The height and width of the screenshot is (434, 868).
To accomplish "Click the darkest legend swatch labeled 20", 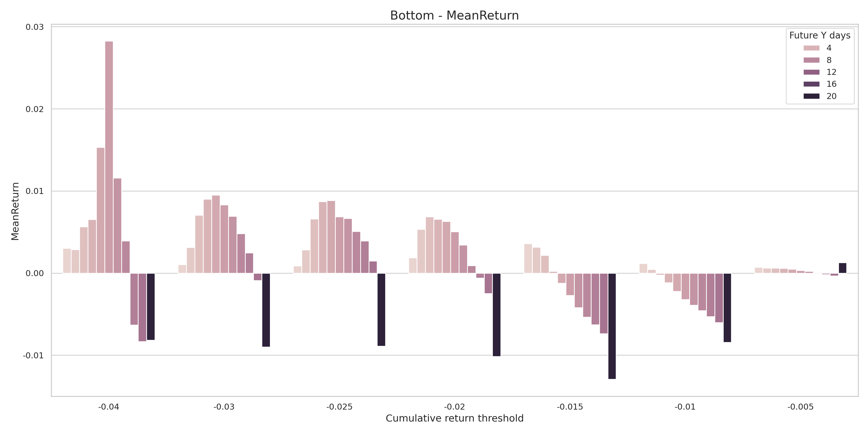I will click(x=811, y=96).
